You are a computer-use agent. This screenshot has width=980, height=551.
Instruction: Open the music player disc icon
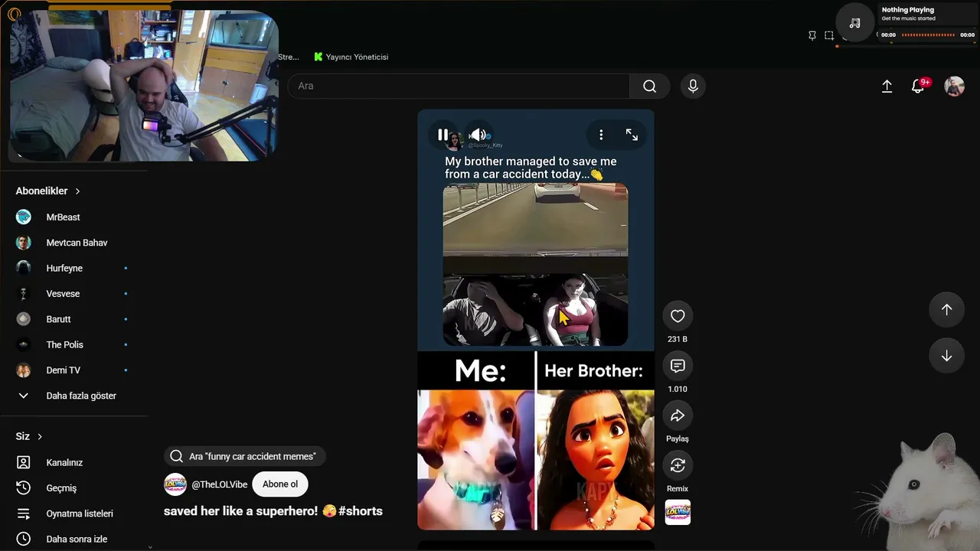pyautogui.click(x=854, y=23)
